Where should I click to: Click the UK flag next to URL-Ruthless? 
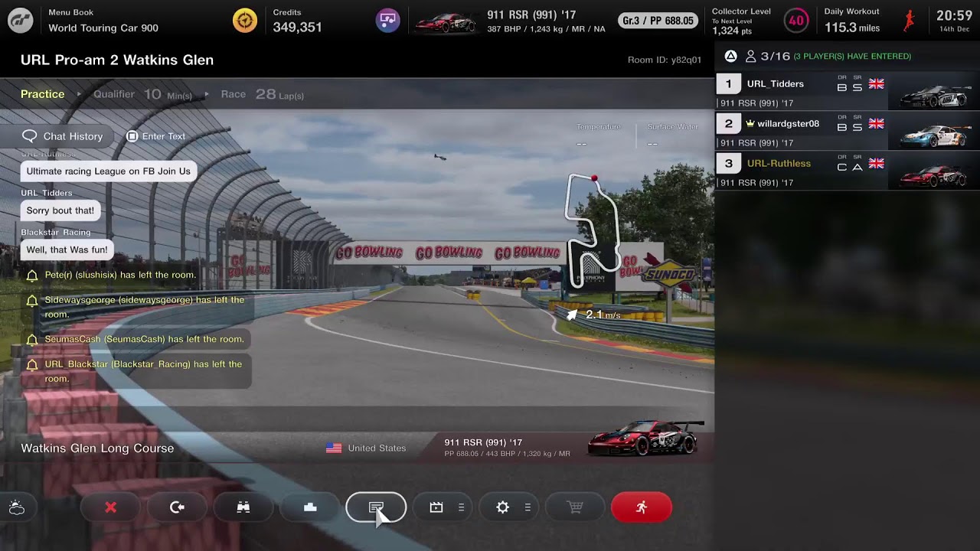[876, 164]
